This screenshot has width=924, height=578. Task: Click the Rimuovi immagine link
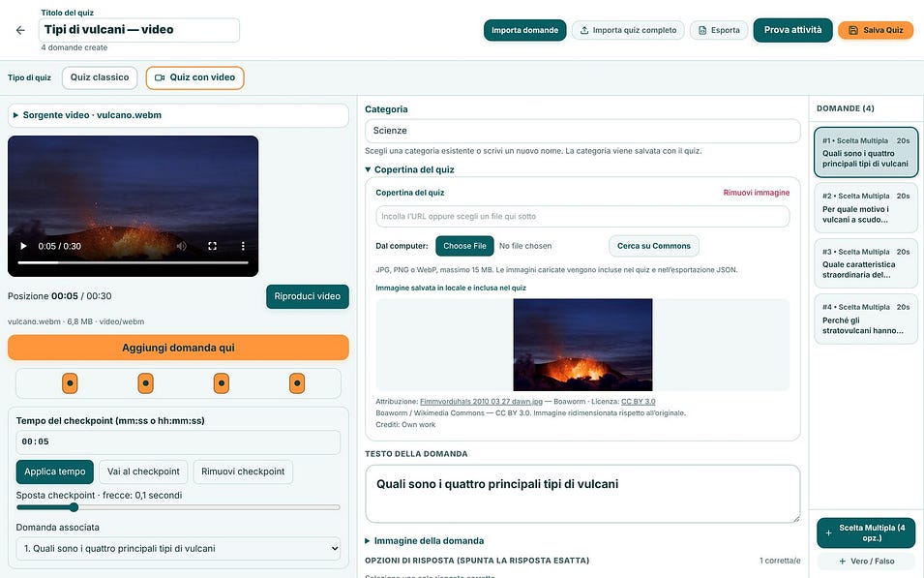(x=756, y=193)
